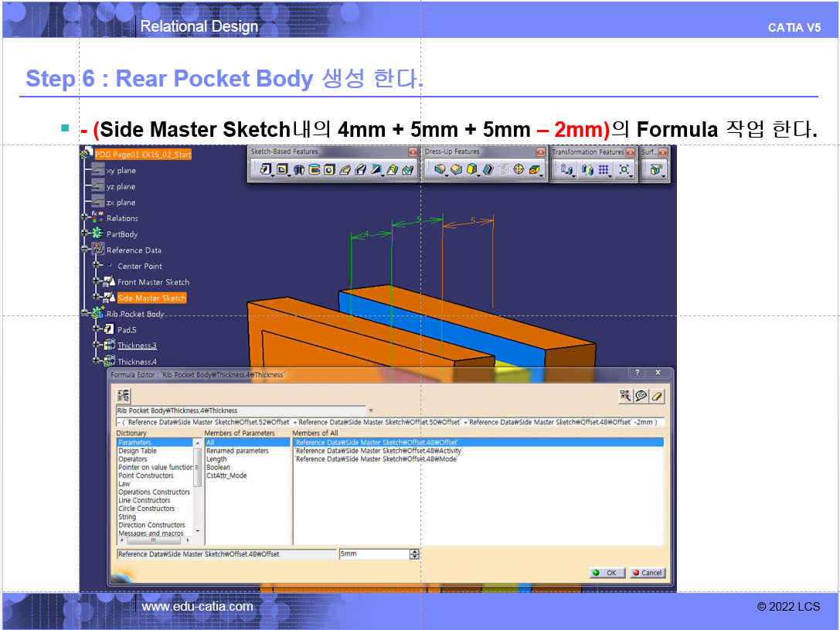Select Side Master Sketch in the tree
Viewport: 840px width, 630px height.
[151, 298]
